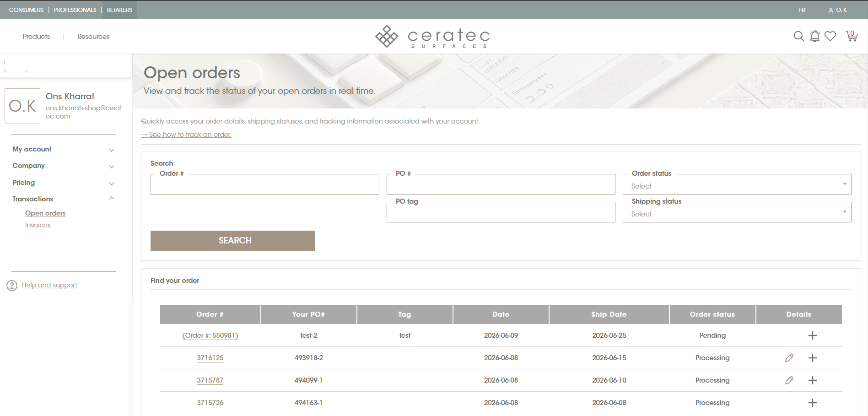Open the wishlist heart icon

830,36
